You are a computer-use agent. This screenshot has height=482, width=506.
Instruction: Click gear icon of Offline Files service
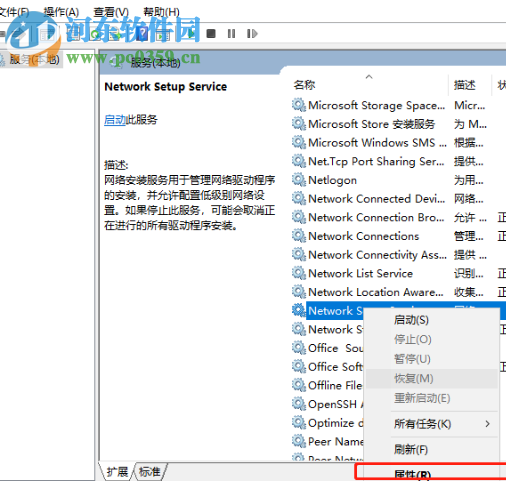coord(299,385)
